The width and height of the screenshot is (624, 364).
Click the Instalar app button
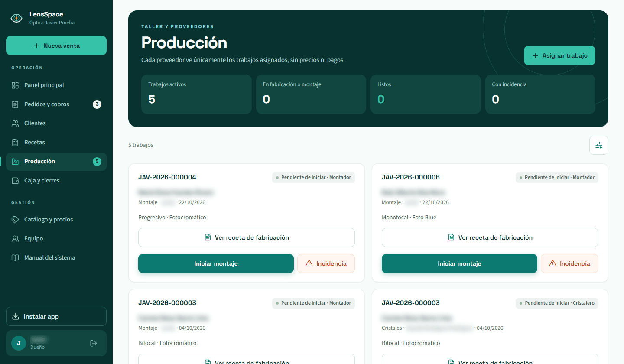click(x=56, y=316)
